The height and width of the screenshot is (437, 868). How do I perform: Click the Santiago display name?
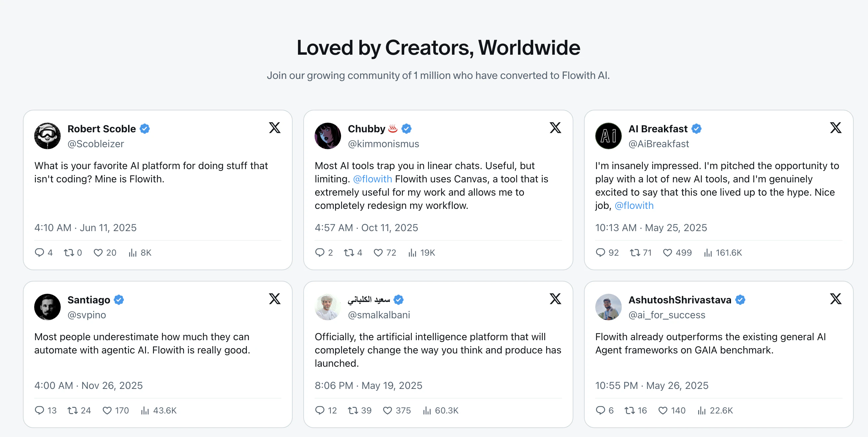point(89,300)
